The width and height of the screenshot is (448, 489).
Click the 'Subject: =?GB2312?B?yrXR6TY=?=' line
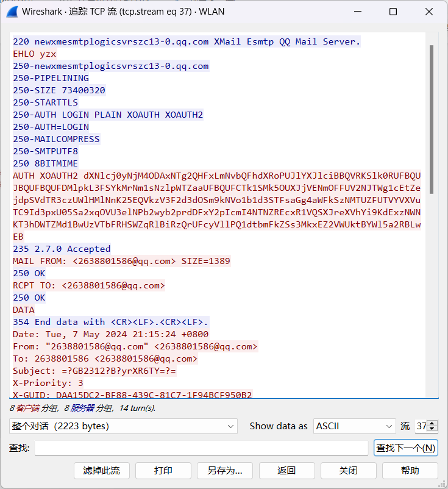coord(94,371)
